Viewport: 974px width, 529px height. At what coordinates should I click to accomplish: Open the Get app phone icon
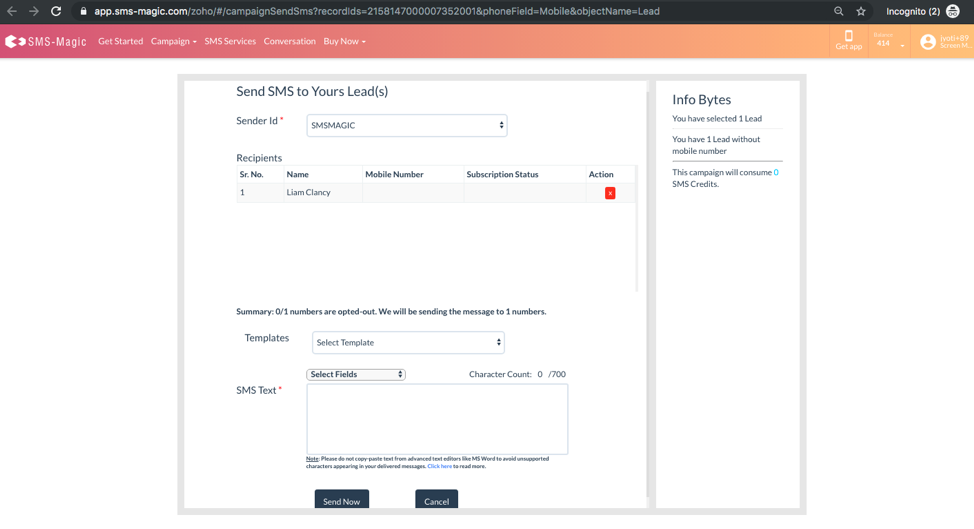[848, 37]
